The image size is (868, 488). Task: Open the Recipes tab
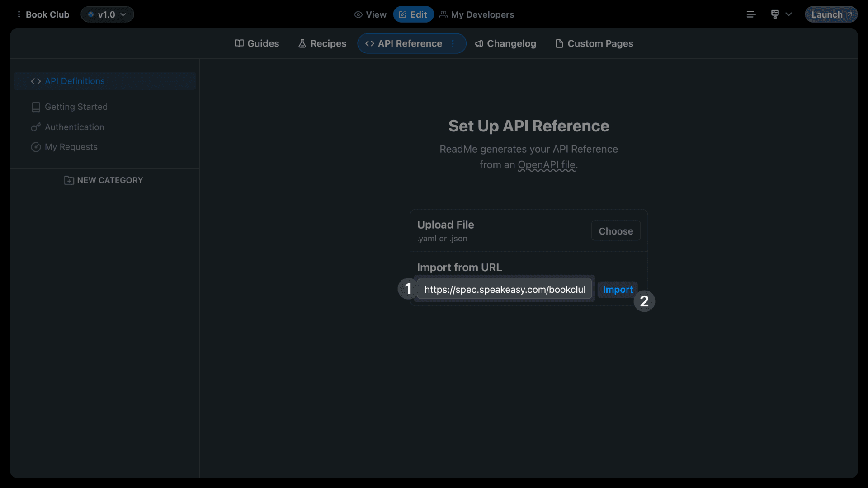pyautogui.click(x=322, y=43)
